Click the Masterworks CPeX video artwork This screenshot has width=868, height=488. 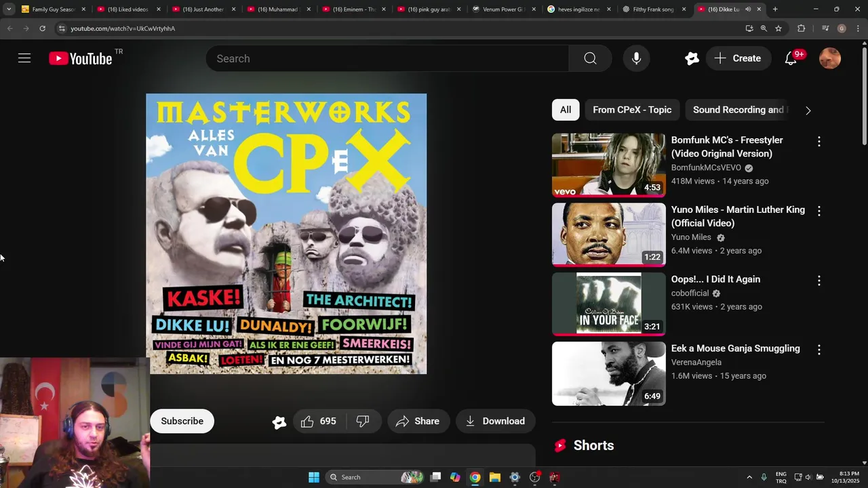[x=286, y=234]
